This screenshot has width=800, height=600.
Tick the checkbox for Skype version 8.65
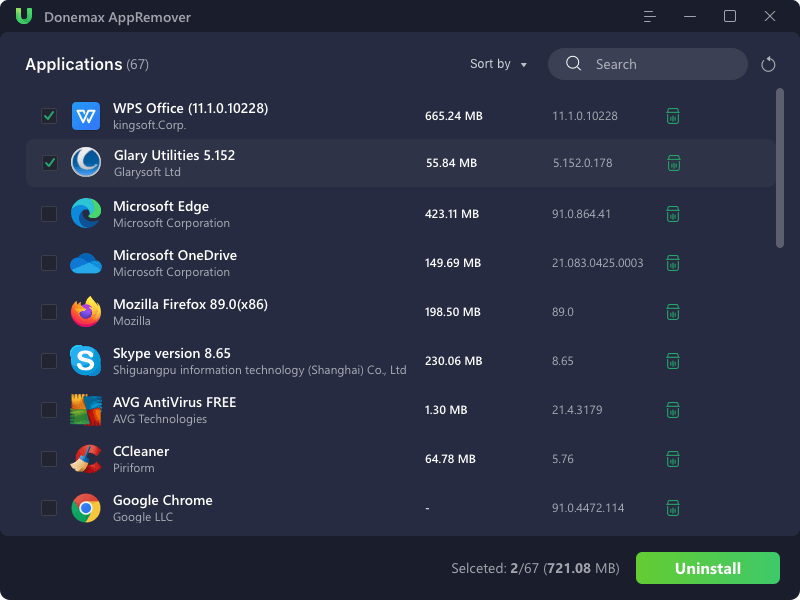[x=49, y=361]
